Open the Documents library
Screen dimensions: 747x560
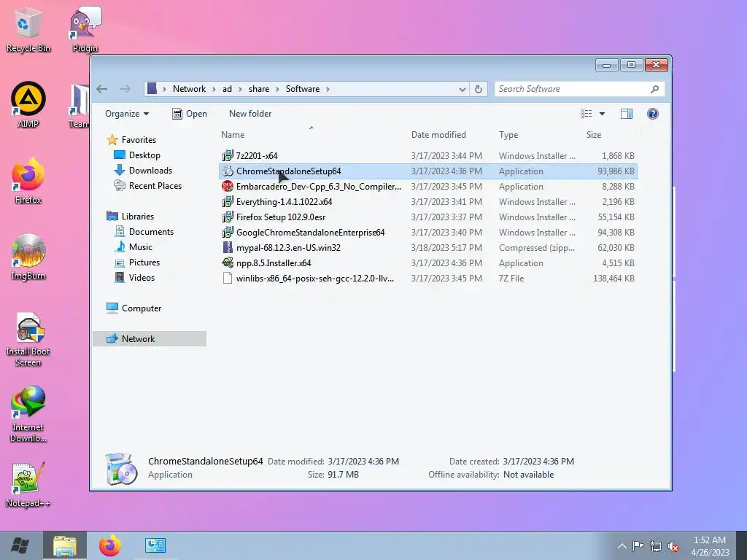[144, 231]
